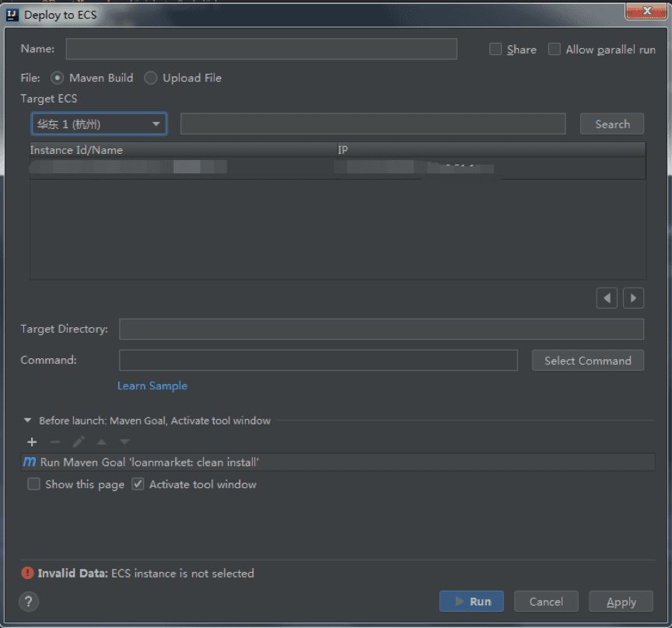The height and width of the screenshot is (628, 672).
Task: Enable Allow parallel run checkbox
Action: click(554, 49)
